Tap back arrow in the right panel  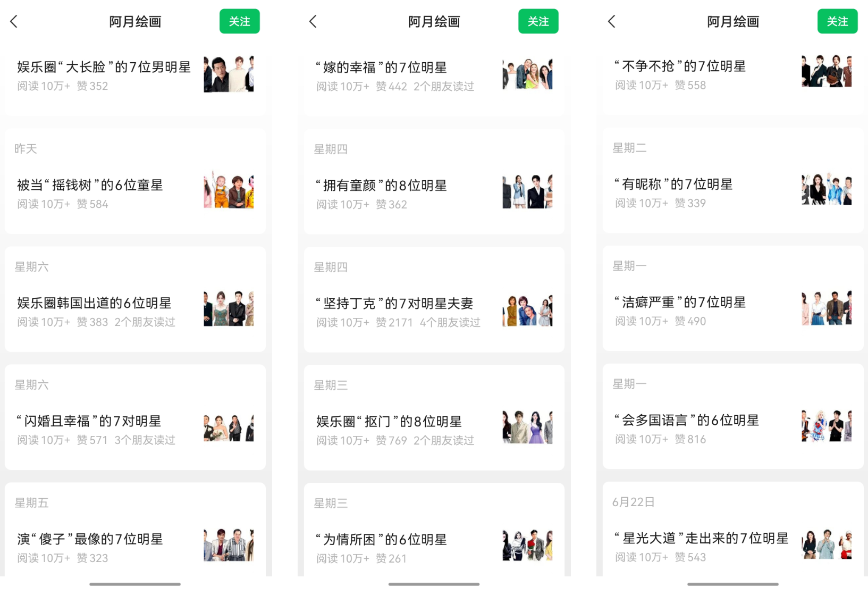(x=612, y=21)
